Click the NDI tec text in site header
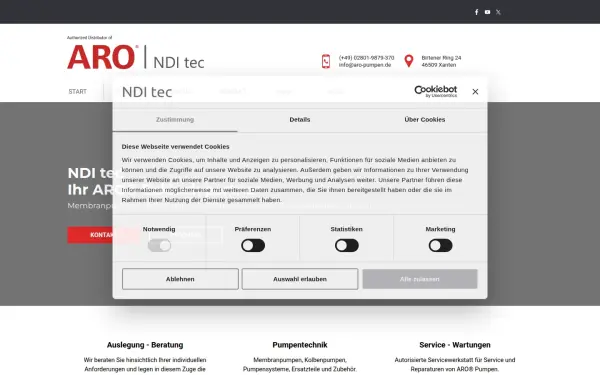Viewport: 600px width, 375px height. (x=179, y=62)
